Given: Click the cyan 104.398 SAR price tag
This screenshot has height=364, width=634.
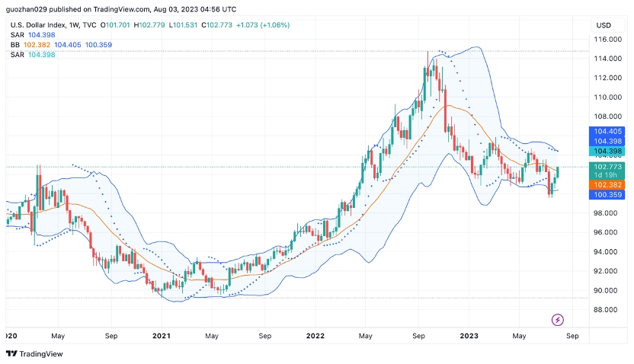Looking at the screenshot, I should click(x=607, y=151).
